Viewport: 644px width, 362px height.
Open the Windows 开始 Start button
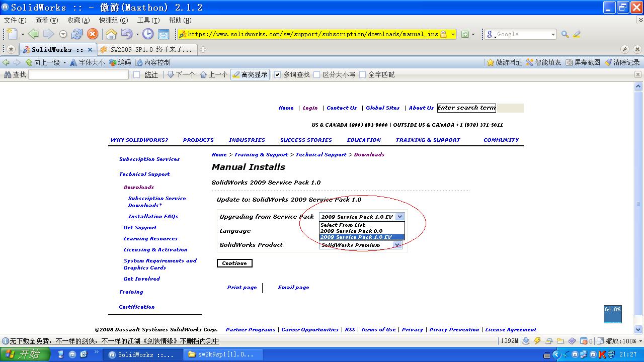click(25, 354)
